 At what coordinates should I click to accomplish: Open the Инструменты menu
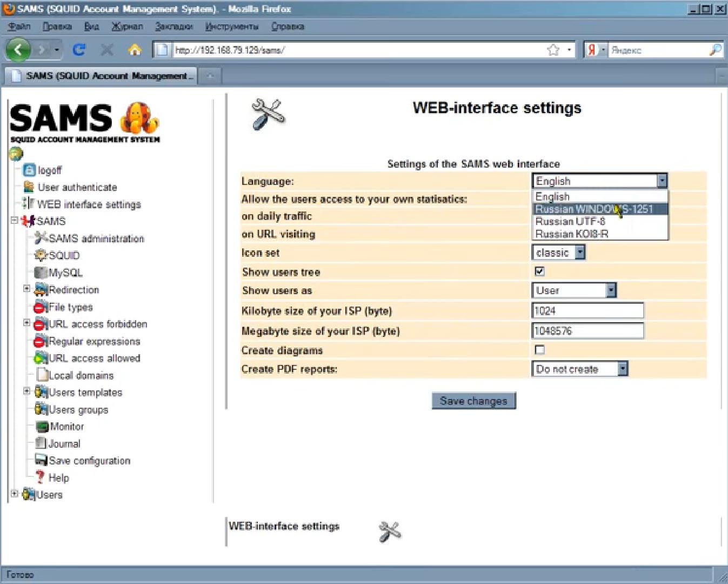click(x=232, y=26)
